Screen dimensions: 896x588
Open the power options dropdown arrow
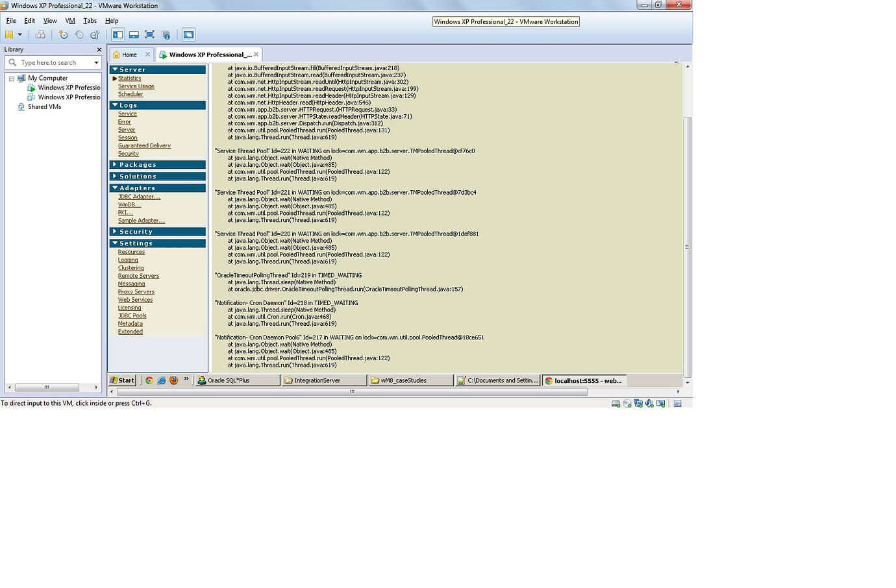tap(20, 34)
